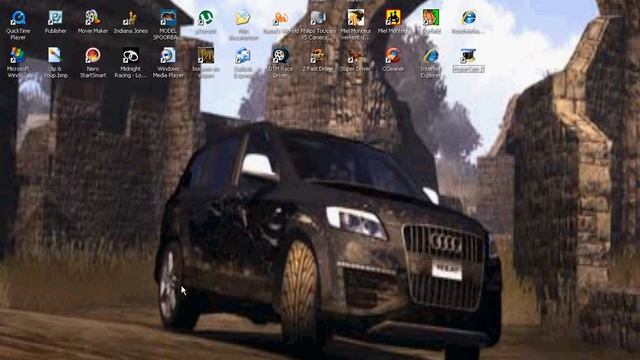Click the Roadsterla... web shortcut icon
640x360 pixels.
[x=469, y=18]
